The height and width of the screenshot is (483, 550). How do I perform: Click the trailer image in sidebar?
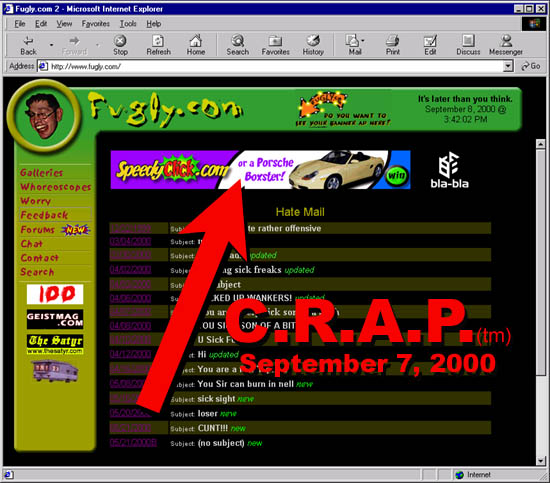55,371
